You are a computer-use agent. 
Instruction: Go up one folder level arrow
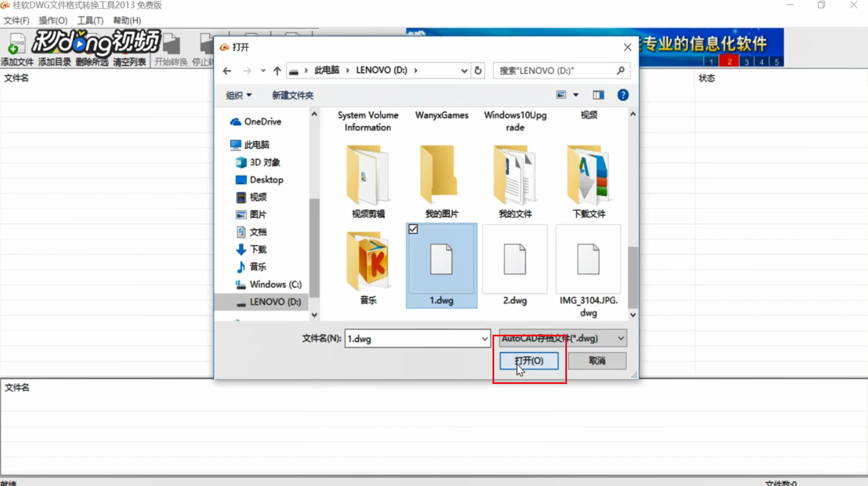click(277, 70)
